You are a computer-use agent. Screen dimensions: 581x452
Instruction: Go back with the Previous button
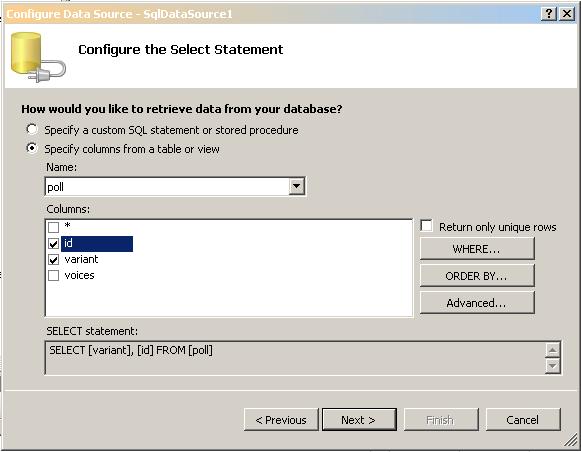(281, 420)
